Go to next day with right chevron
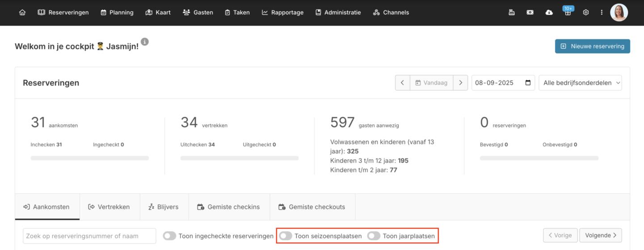The image size is (644, 250). (460, 83)
